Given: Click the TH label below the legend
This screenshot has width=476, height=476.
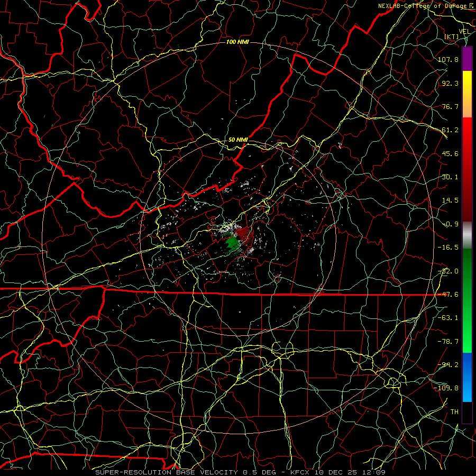Looking at the screenshot, I should 454,412.
